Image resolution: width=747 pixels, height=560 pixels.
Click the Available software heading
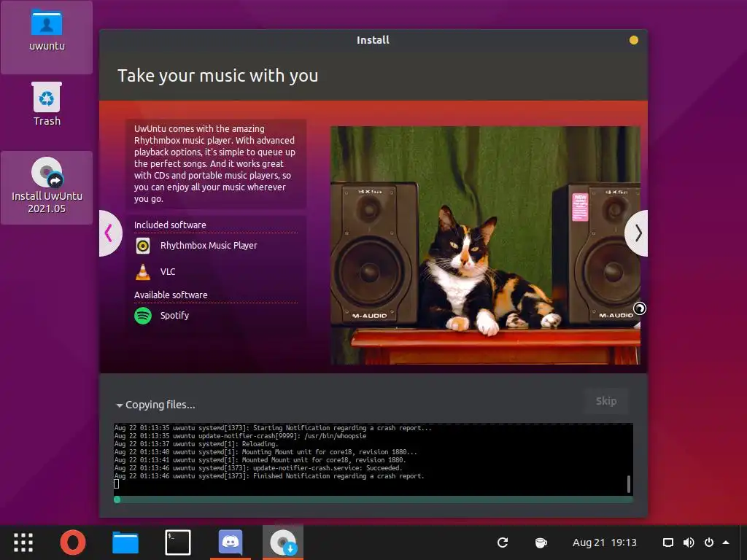[171, 295]
